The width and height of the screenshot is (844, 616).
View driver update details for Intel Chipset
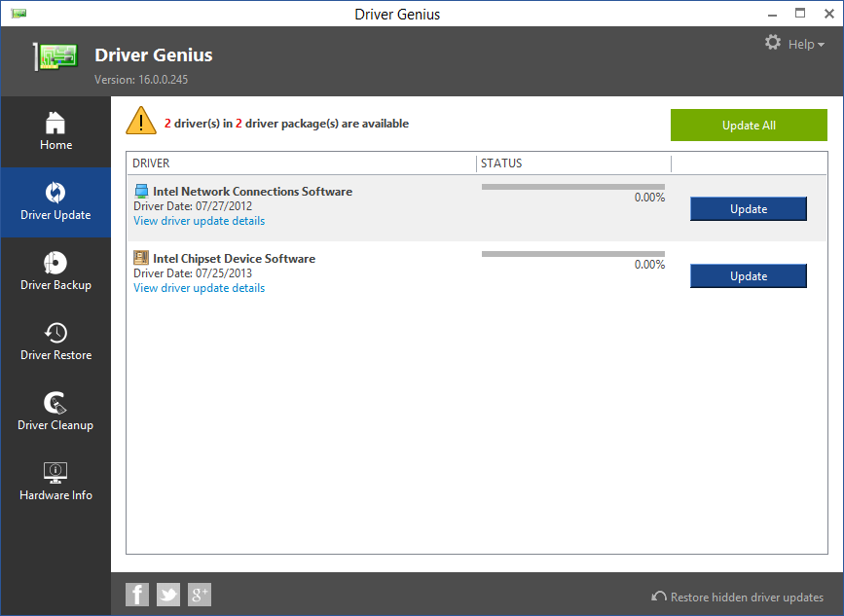(x=200, y=288)
